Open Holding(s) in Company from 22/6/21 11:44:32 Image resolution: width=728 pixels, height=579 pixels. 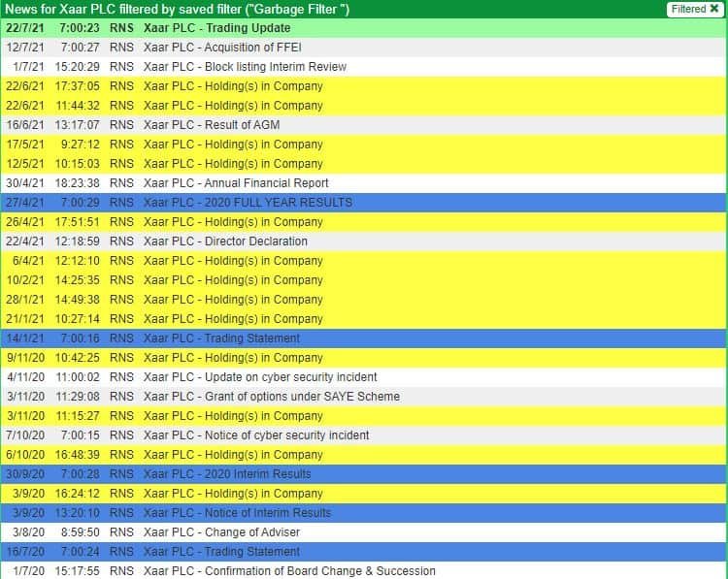[364, 106]
